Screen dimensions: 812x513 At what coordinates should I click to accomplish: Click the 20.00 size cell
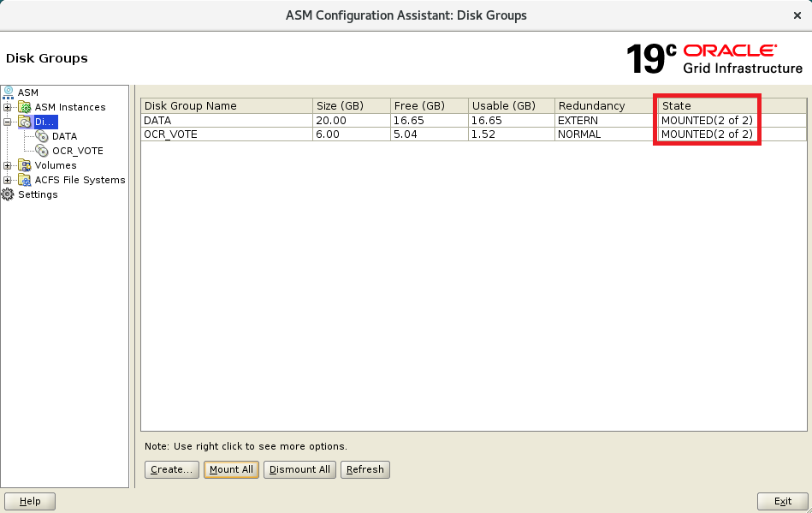352,120
